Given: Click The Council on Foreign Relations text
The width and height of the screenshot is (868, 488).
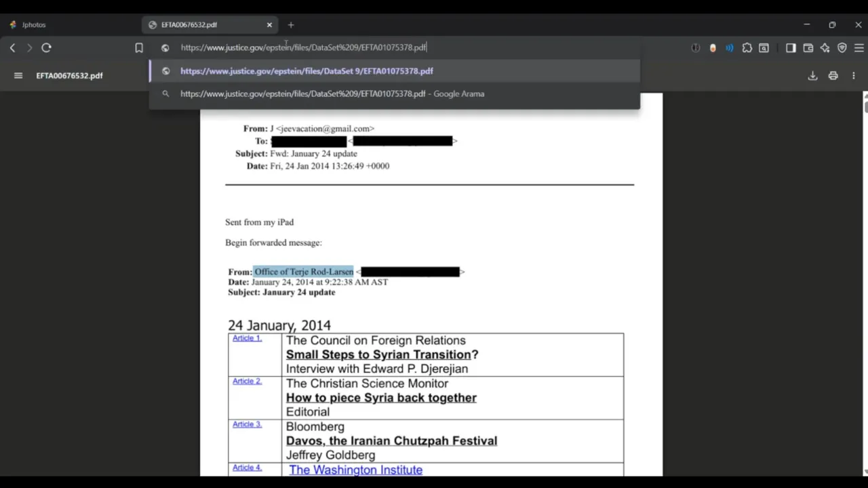Looking at the screenshot, I should (376, 340).
